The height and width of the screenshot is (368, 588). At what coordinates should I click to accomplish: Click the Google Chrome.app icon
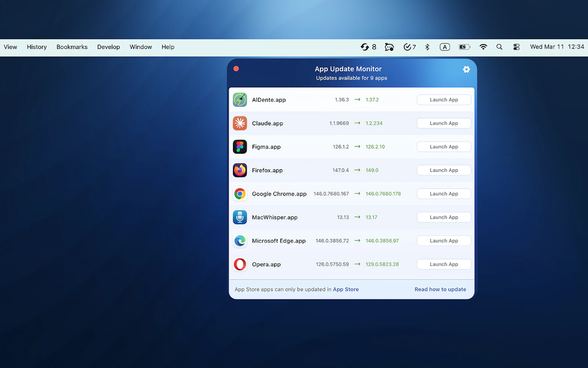[240, 194]
